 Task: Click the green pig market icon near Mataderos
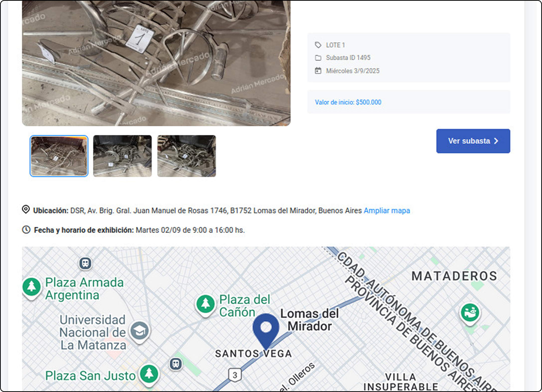click(x=470, y=312)
